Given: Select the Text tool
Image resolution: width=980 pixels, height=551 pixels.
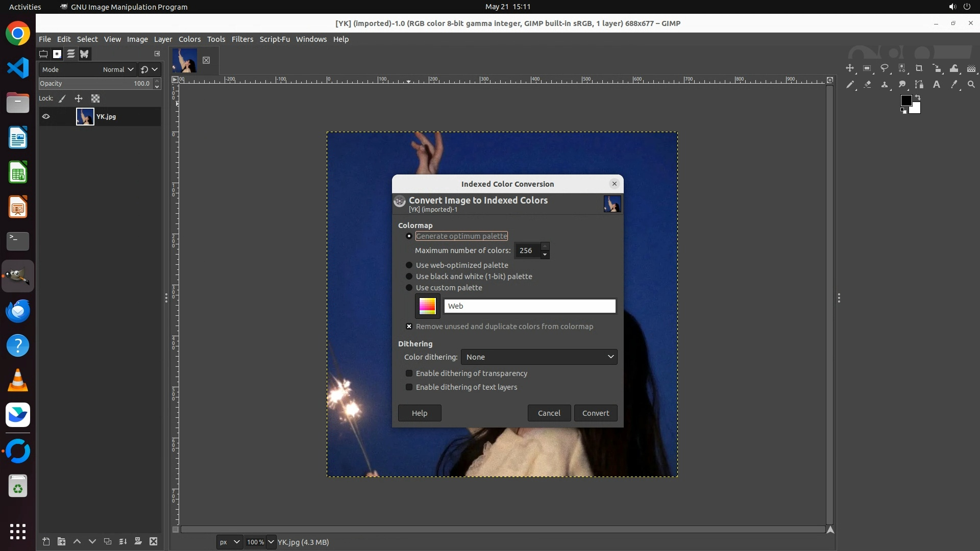Looking at the screenshot, I should click(937, 85).
